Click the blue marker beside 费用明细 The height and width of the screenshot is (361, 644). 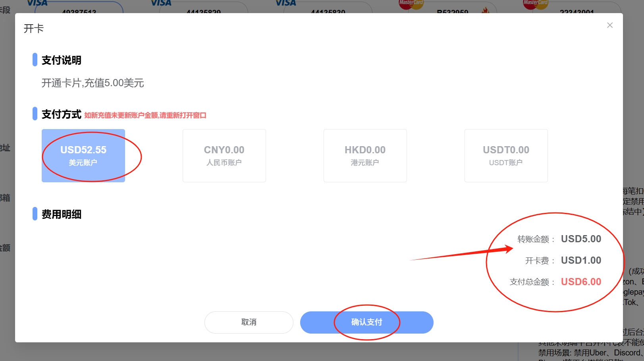tap(35, 214)
